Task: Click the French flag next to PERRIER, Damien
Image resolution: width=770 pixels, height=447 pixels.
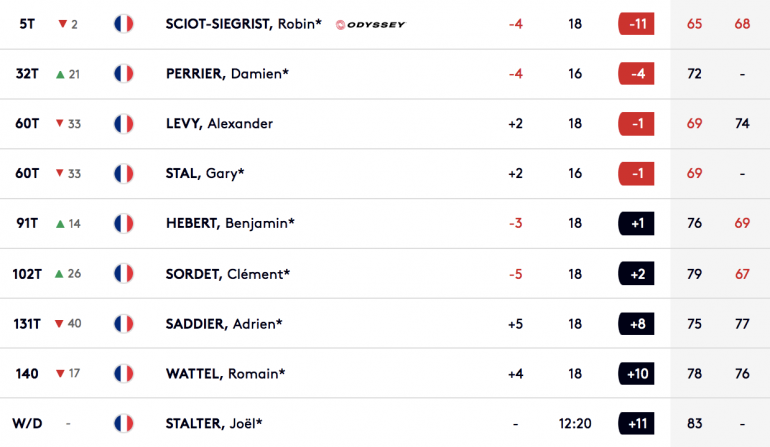Action: 124,74
